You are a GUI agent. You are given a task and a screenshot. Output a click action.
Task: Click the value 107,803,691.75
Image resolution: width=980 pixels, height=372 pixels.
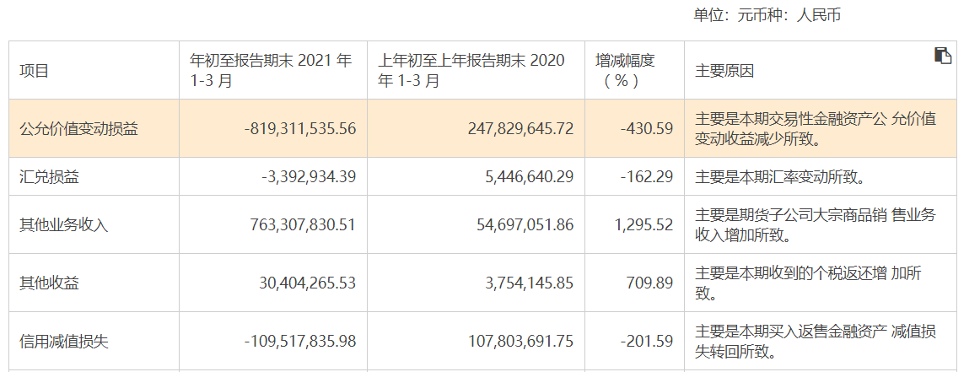tap(520, 342)
